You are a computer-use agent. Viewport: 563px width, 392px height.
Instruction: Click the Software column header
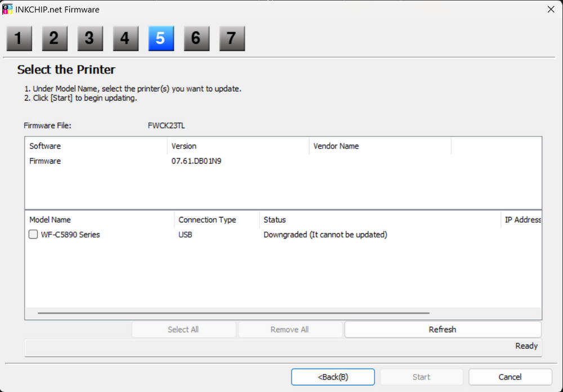pos(45,146)
